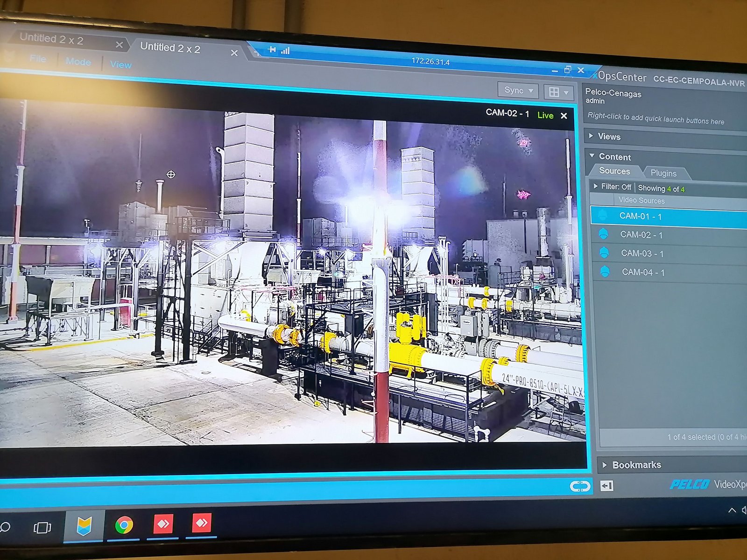This screenshot has width=747, height=560.
Task: Click the Windows Task View button
Action: [42, 528]
